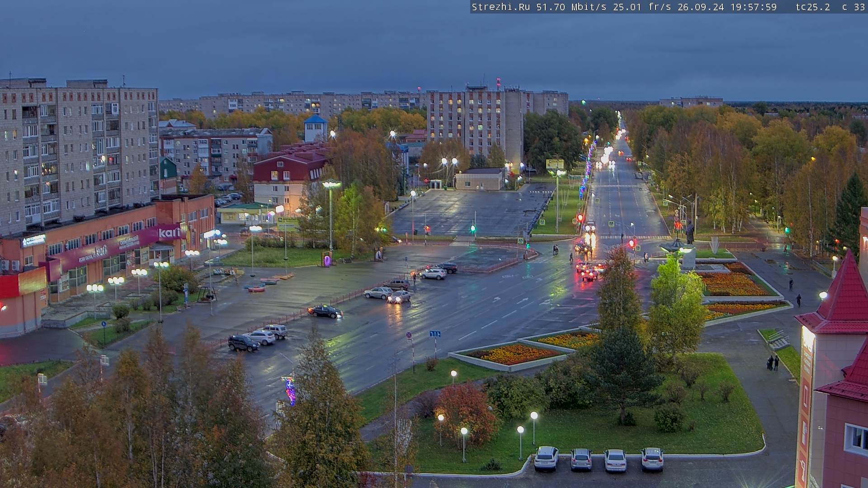Viewport: 868px width, 488px height.
Task: Click the 19:57:59 time stamp
Action: click(x=753, y=7)
